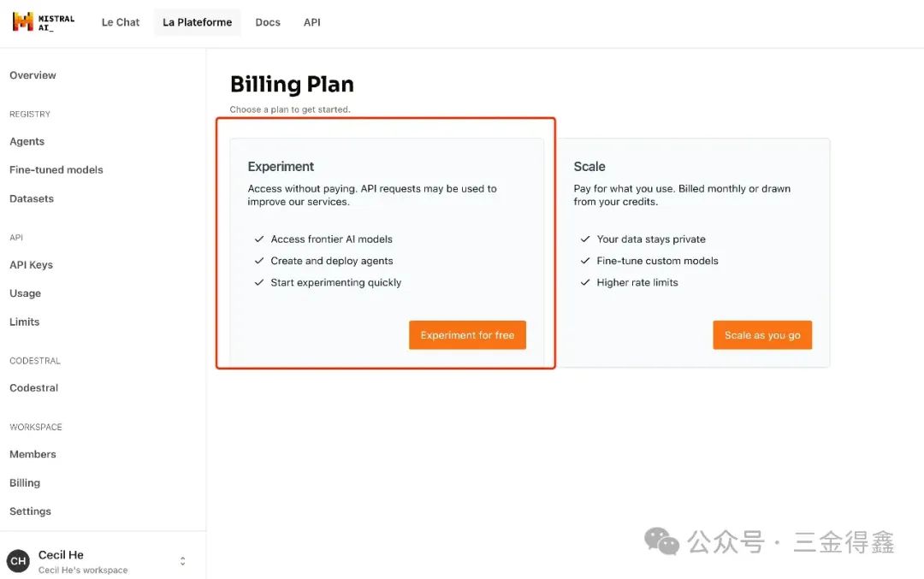Navigate to Datasets
The height and width of the screenshot is (579, 924).
click(x=32, y=198)
